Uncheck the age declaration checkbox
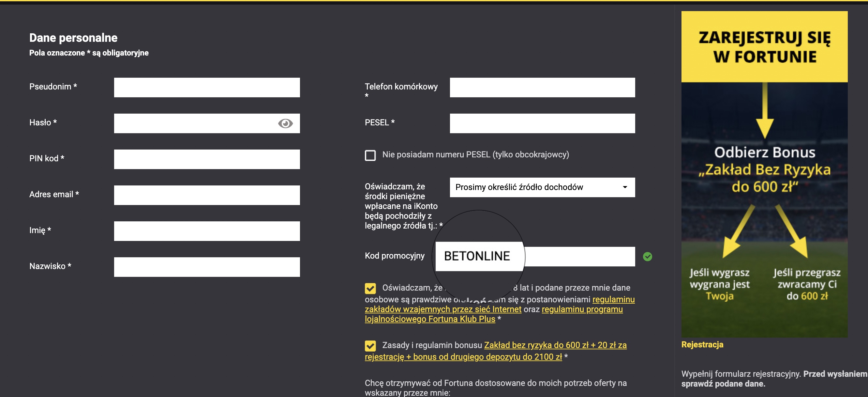The width and height of the screenshot is (868, 397). 370,288
